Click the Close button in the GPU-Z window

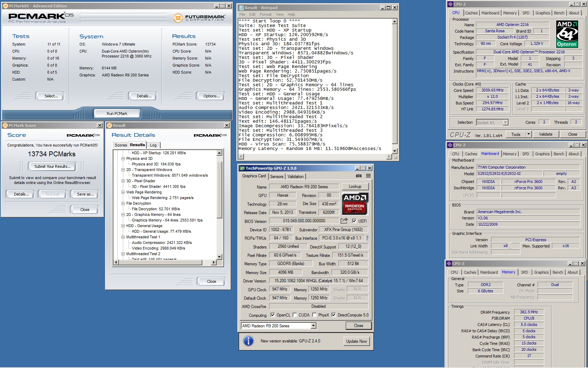(358, 326)
